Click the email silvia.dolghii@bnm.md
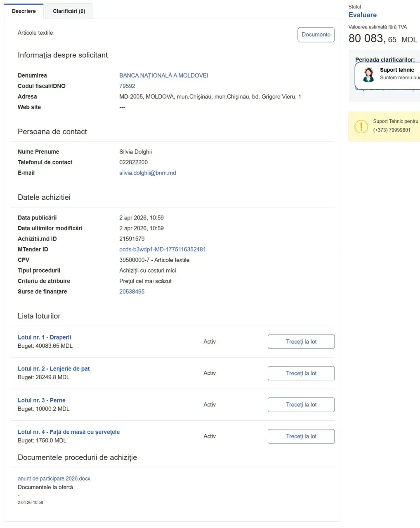 tap(148, 173)
